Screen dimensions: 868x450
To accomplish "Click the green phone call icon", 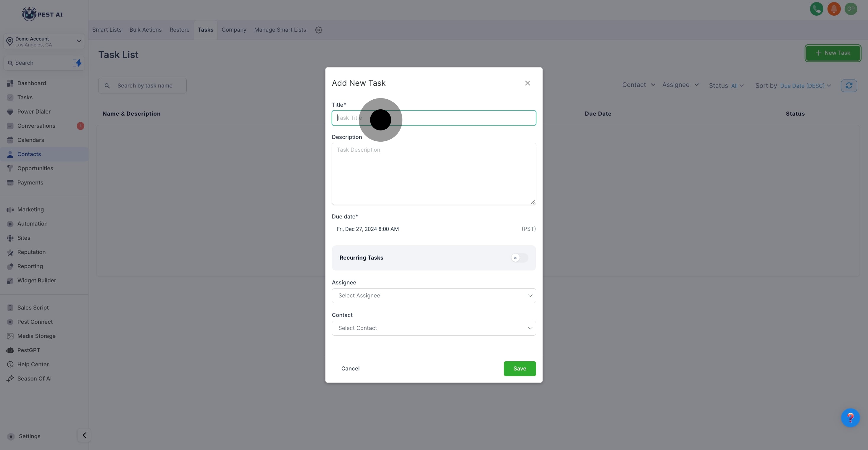I will tap(817, 9).
